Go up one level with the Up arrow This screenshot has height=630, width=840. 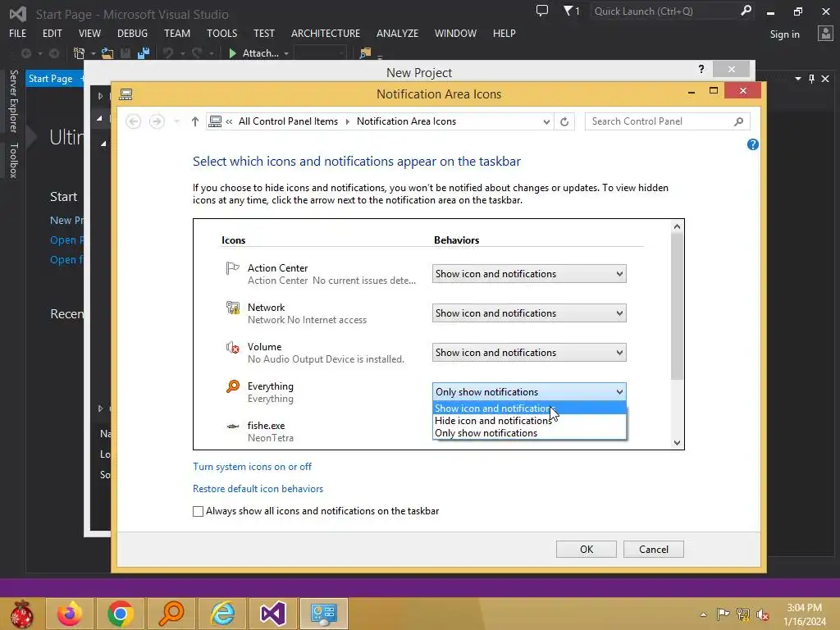[195, 121]
